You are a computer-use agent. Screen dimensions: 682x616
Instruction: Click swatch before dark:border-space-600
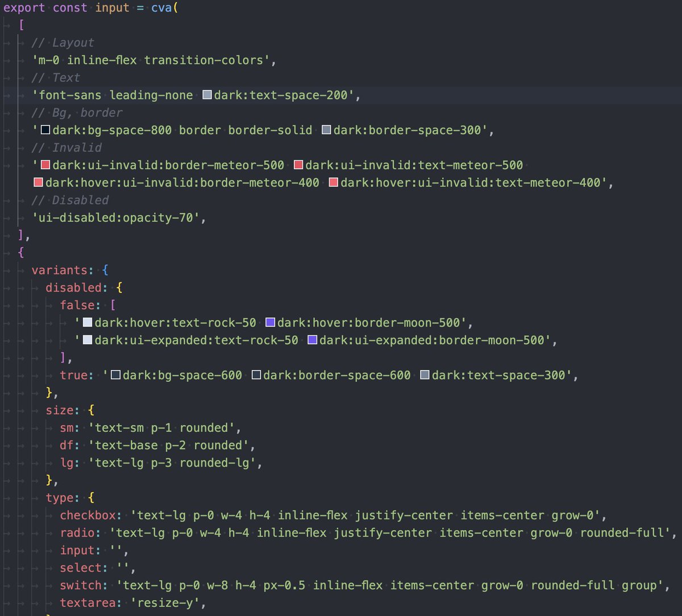pyautogui.click(x=256, y=375)
